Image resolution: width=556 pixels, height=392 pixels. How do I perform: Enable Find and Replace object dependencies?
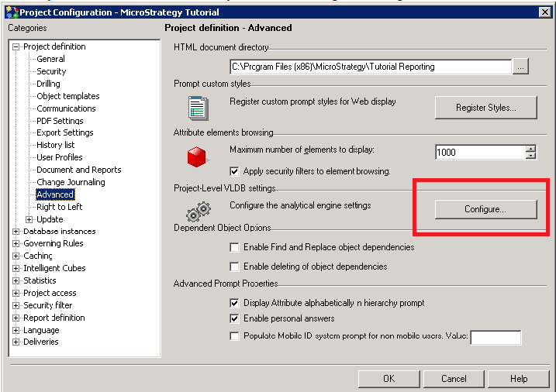tap(235, 248)
